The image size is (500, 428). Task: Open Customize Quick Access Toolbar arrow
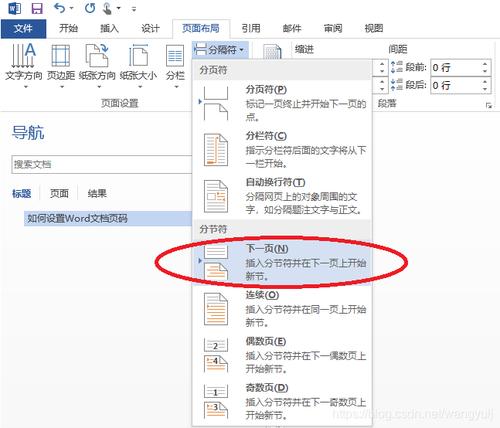[134, 9]
